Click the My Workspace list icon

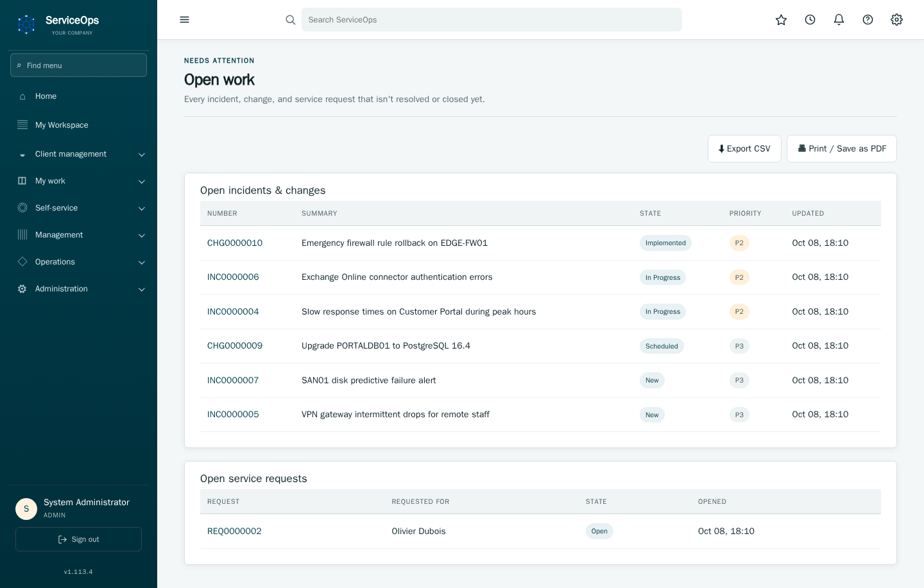tap(22, 125)
